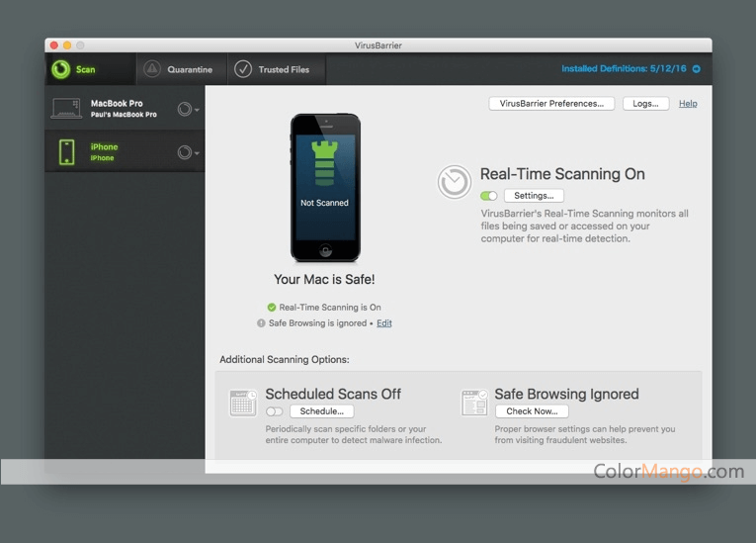Click the iPhone Not Scanned image

[325, 188]
